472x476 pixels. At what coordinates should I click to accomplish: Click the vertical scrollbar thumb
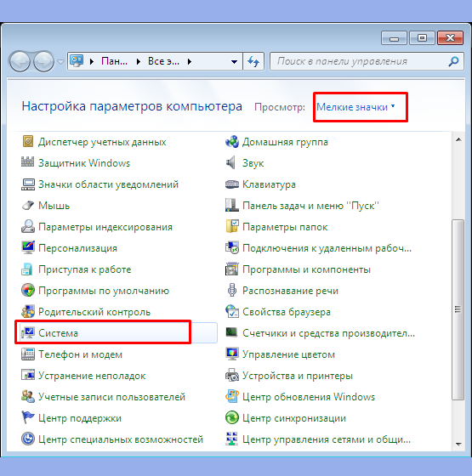tap(458, 309)
